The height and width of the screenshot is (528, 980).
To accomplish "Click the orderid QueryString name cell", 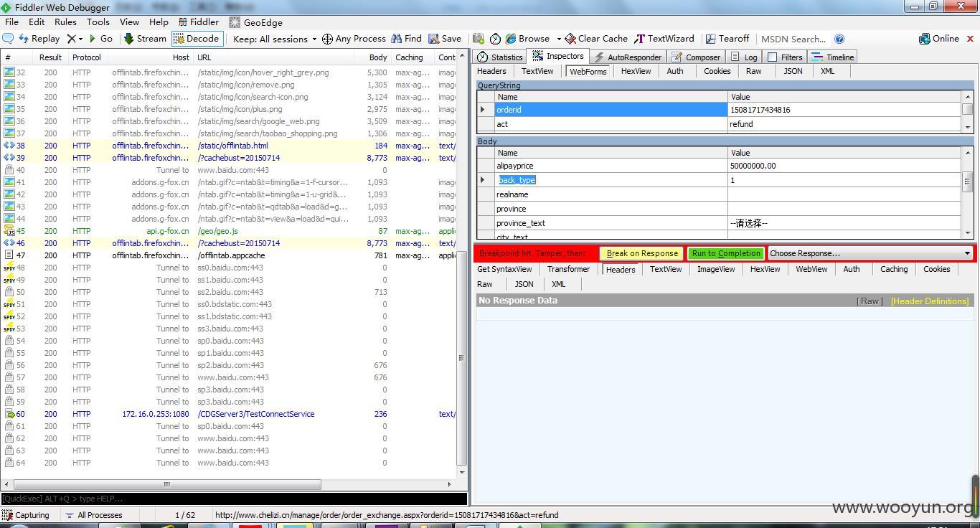I will click(x=611, y=110).
